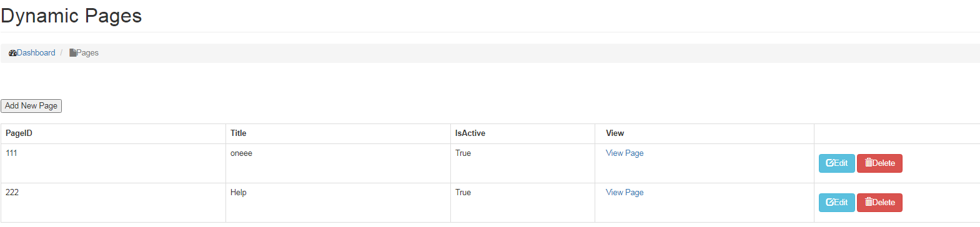980x227 pixels.
Task: Select the PageID 111 cell
Action: [113, 163]
